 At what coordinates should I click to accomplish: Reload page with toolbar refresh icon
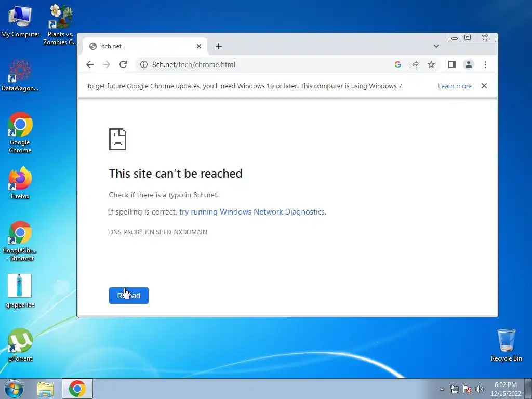[x=123, y=64]
